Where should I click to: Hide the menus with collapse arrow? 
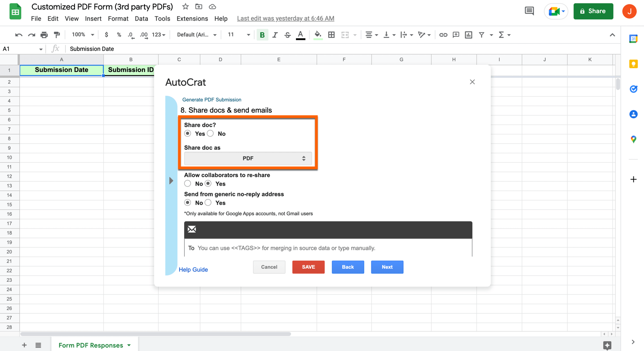(x=612, y=35)
